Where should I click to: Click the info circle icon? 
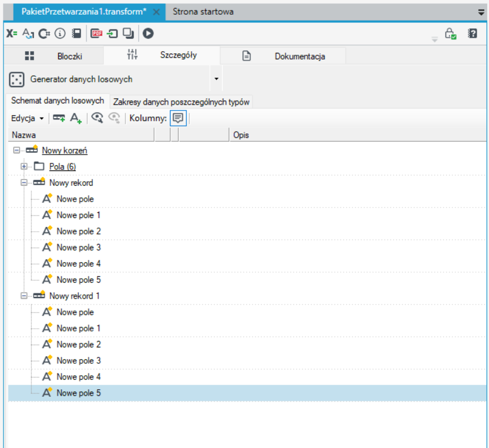click(x=60, y=34)
